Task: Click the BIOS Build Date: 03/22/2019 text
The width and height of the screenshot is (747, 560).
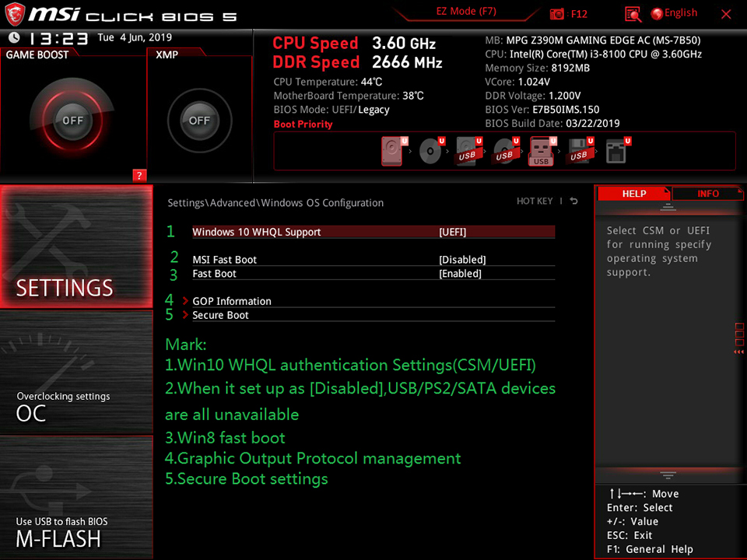Action: (552, 124)
